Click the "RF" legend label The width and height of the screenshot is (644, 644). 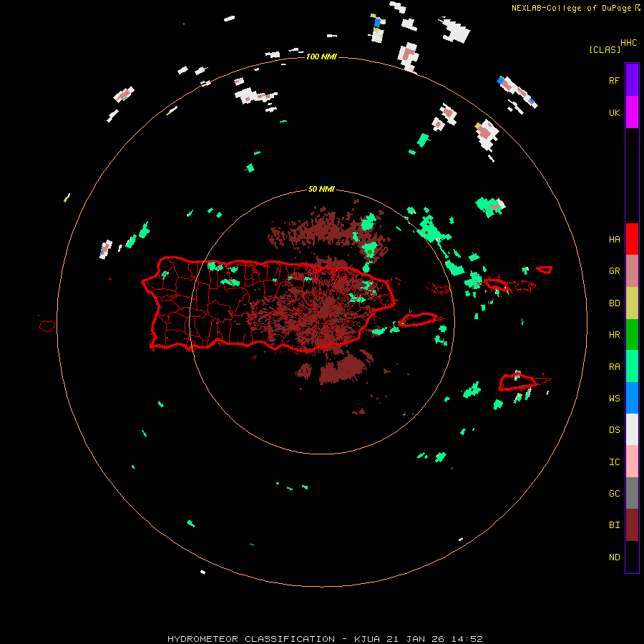614,80
